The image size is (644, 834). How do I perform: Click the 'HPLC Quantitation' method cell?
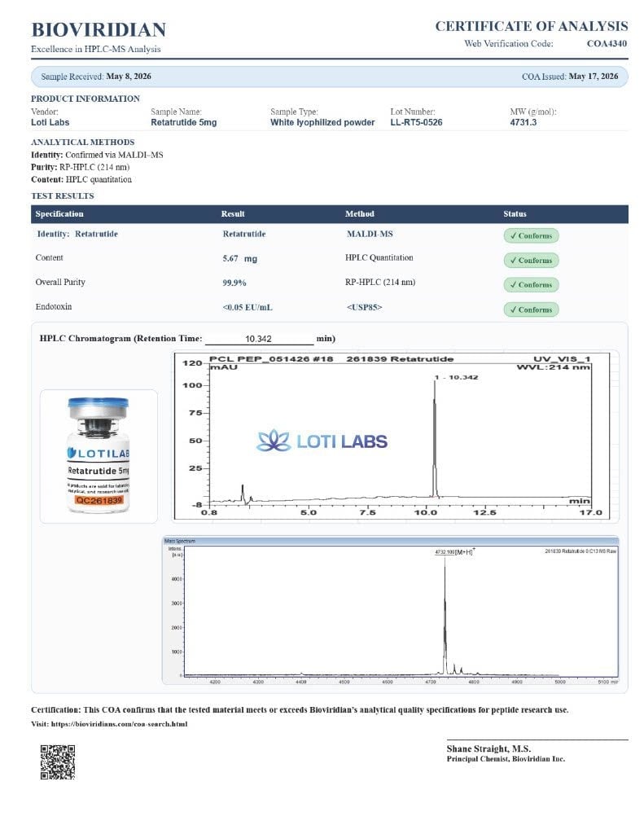pyautogui.click(x=379, y=257)
